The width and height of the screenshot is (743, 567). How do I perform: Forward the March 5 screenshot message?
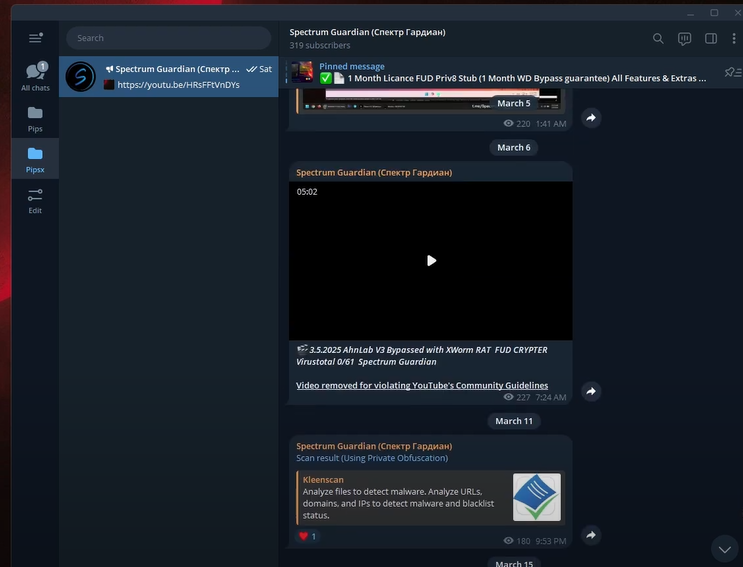pos(591,118)
